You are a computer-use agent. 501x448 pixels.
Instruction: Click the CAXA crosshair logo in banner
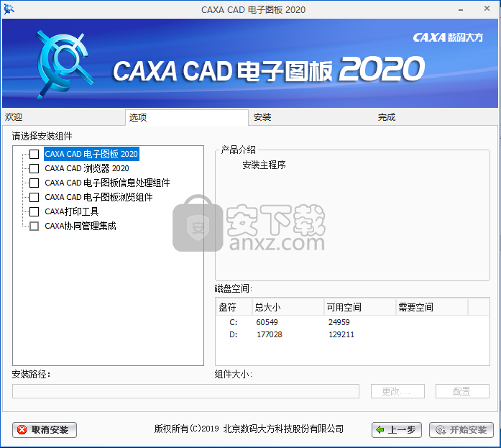(64, 65)
